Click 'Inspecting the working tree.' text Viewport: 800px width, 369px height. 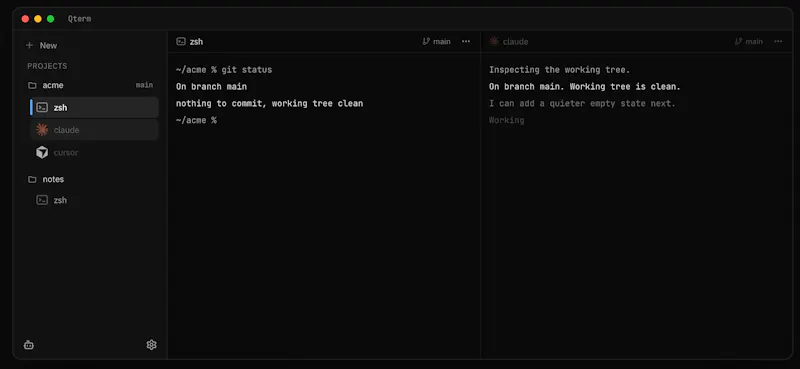point(560,70)
